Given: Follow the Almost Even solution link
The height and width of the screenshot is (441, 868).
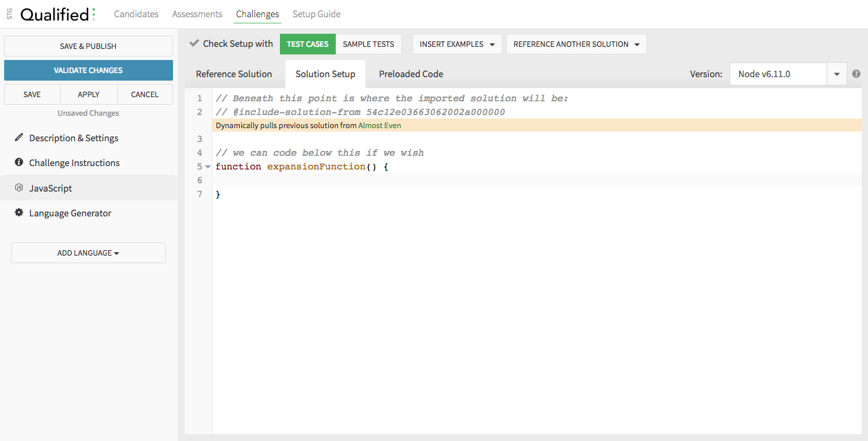Looking at the screenshot, I should [379, 125].
